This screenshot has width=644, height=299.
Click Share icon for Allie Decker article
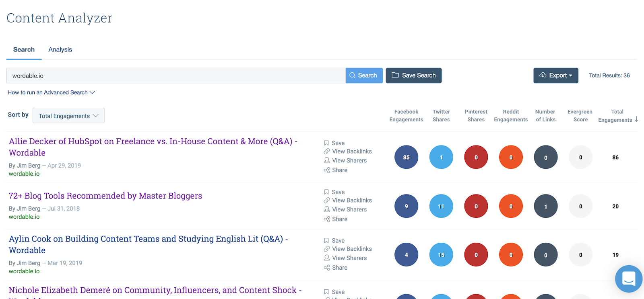coord(327,170)
